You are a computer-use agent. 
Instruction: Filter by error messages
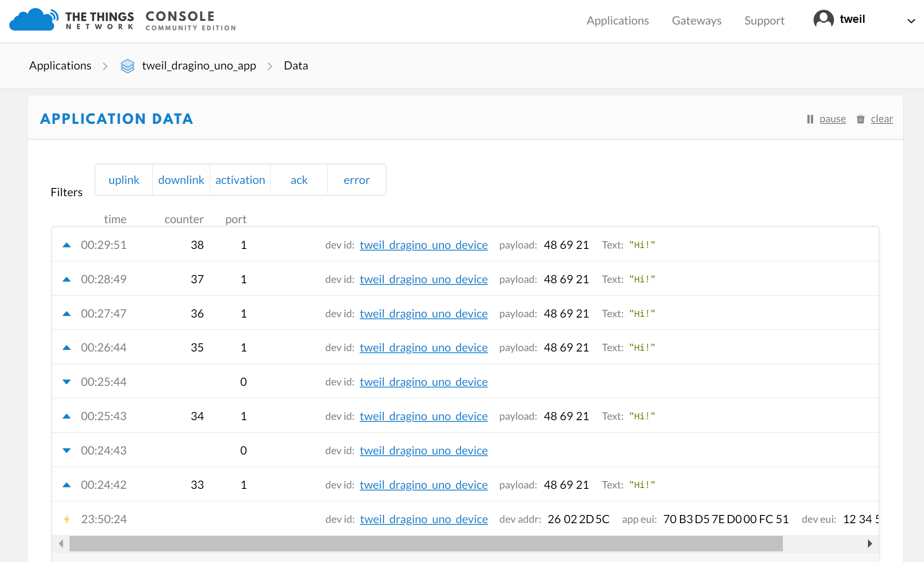pos(357,180)
